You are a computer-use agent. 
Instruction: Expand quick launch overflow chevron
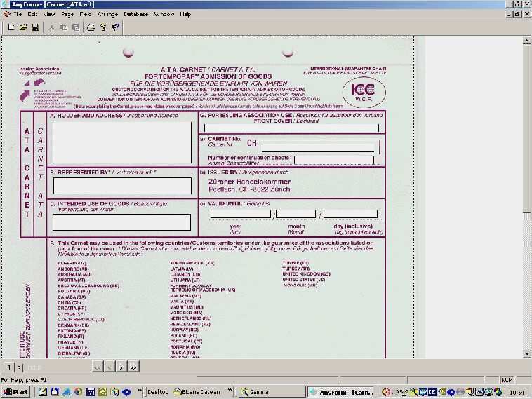click(139, 391)
